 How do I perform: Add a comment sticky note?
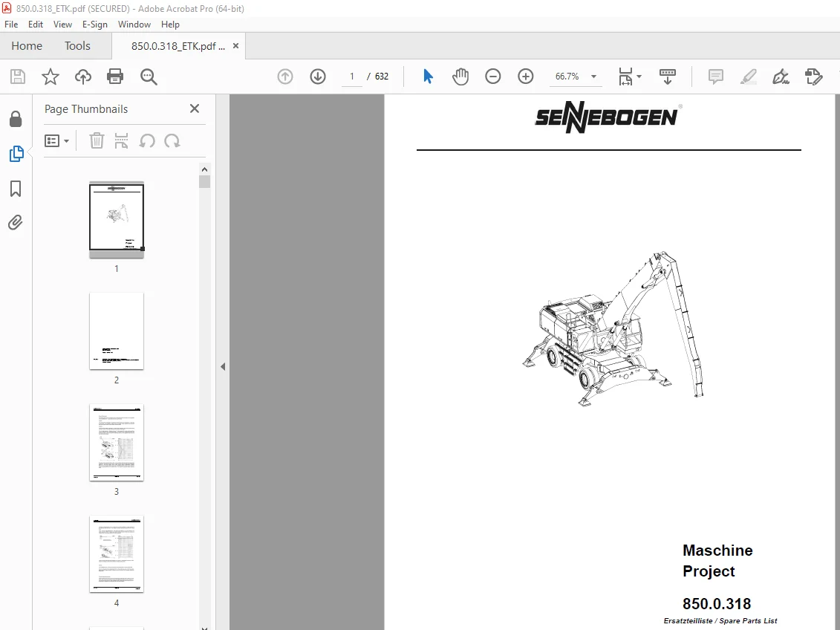click(716, 77)
